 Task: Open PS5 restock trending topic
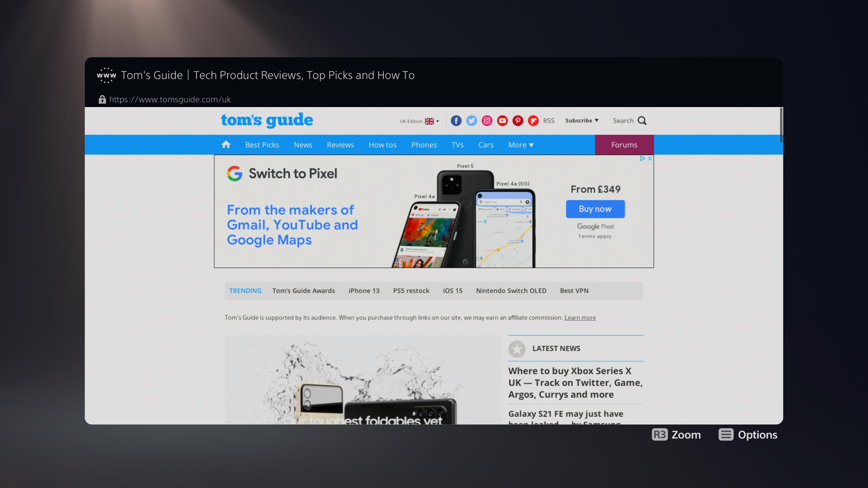pyautogui.click(x=411, y=291)
